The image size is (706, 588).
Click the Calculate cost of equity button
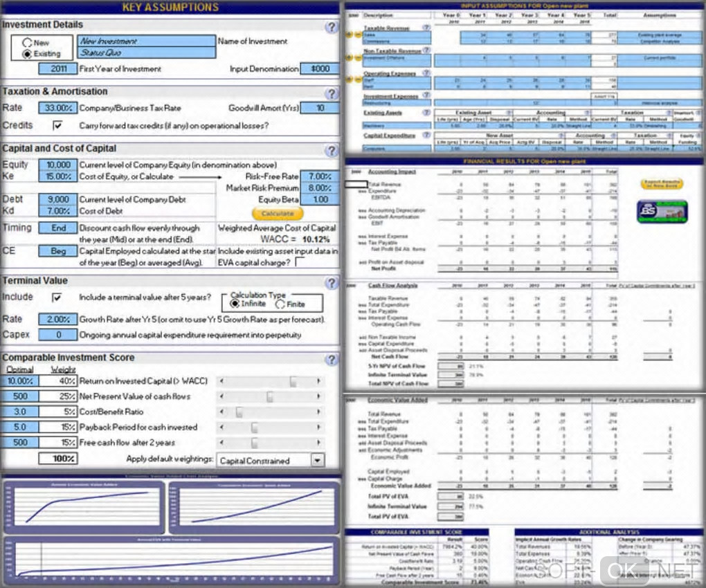point(278,213)
